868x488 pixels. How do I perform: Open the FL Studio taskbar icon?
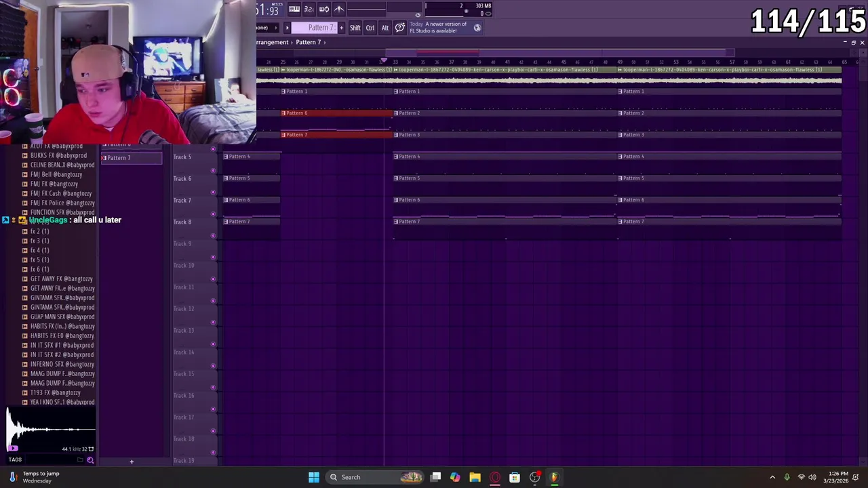554,477
